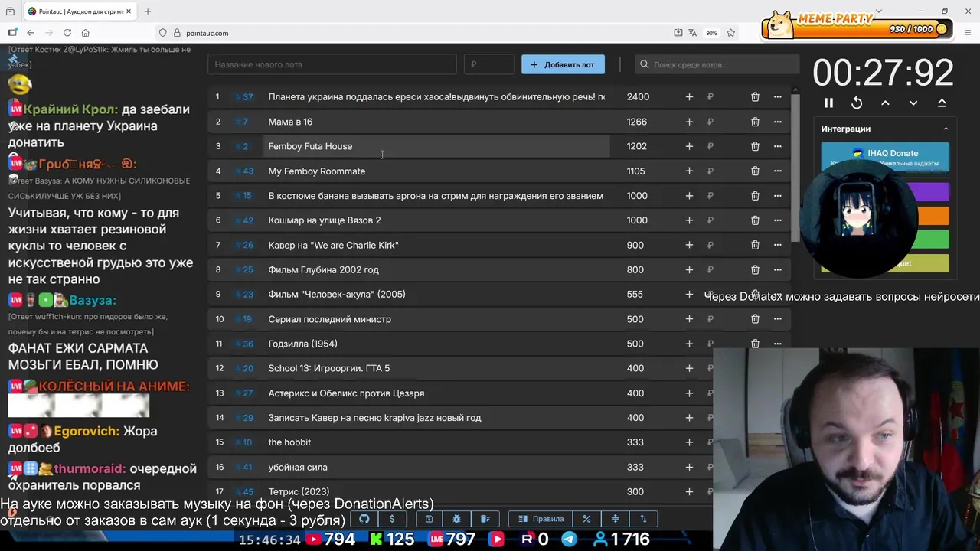Click amount 2400 of first lot
Screen dimensions: 980x551
638,96
